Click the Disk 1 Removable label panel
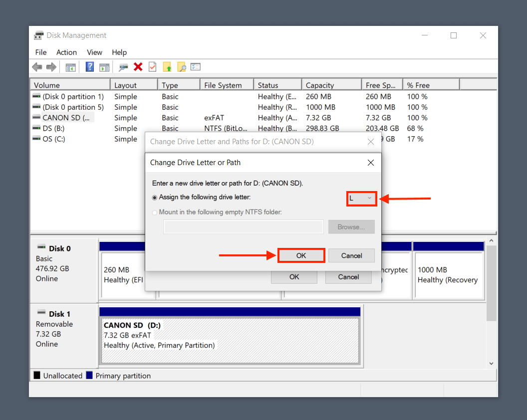The height and width of the screenshot is (420, 527). coord(64,335)
